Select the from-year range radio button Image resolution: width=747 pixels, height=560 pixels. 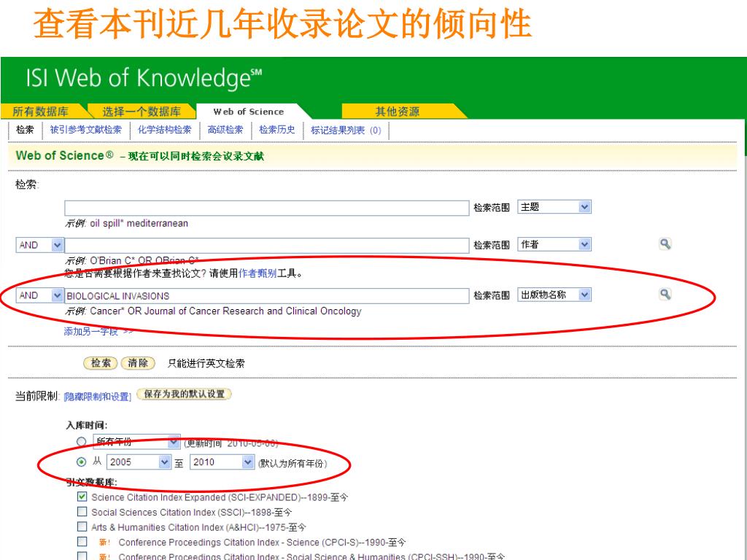point(82,462)
